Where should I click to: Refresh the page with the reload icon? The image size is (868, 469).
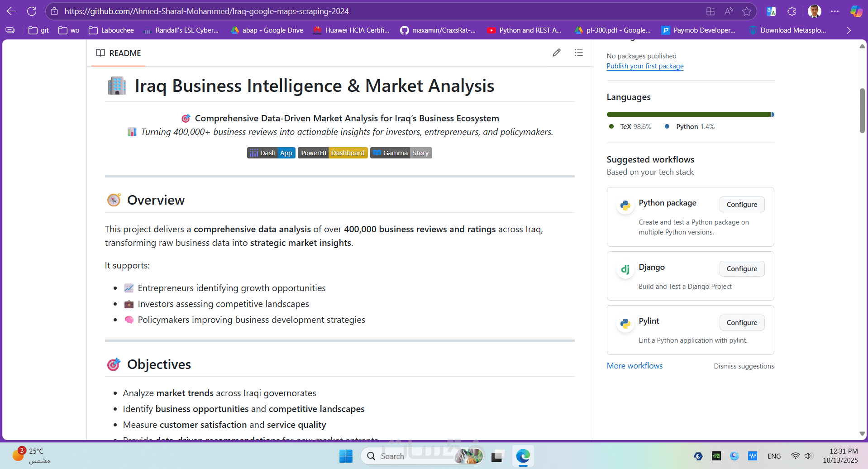32,11
